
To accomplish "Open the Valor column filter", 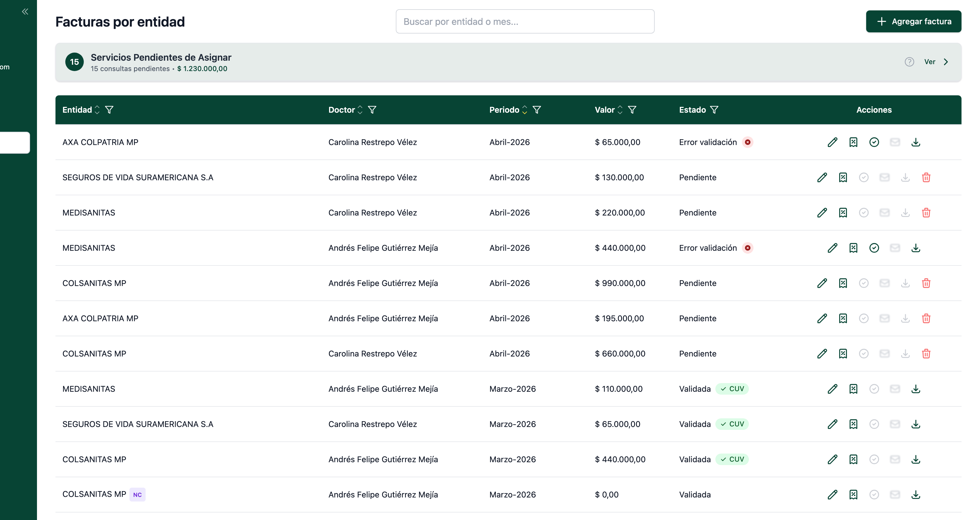I will (632, 110).
